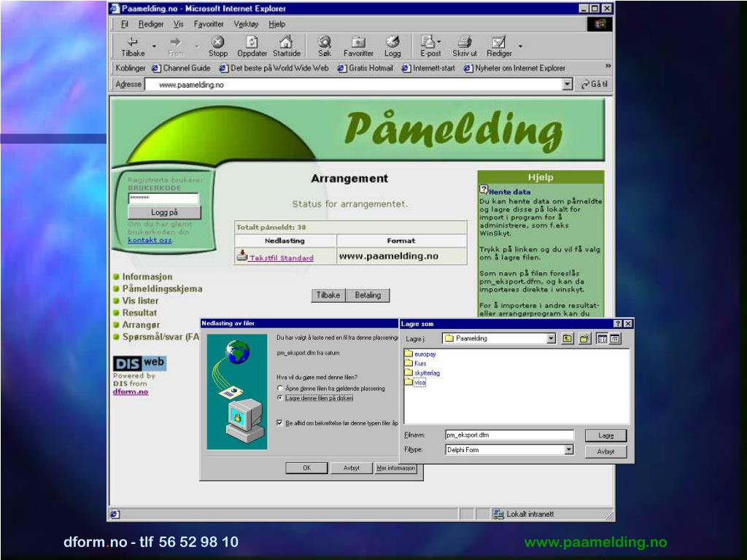The height and width of the screenshot is (560, 747).
Task: Click the Tilbake back arrow toolbar icon
Action: (x=133, y=42)
